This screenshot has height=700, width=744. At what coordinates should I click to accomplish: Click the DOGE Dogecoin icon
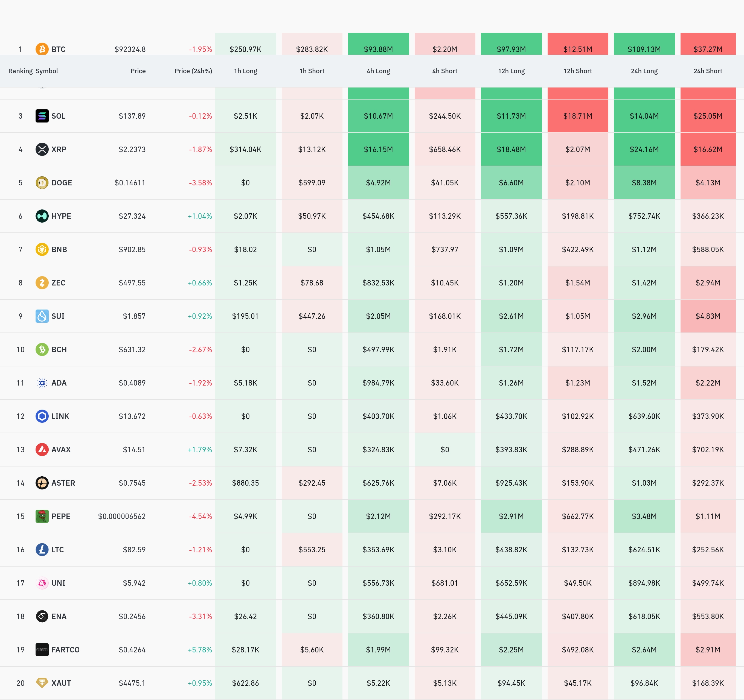(42, 183)
